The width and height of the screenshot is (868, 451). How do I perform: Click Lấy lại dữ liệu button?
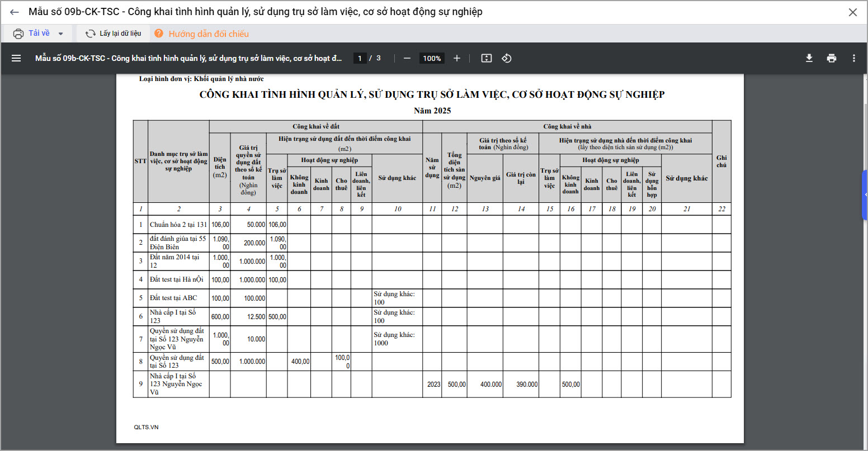pyautogui.click(x=114, y=34)
